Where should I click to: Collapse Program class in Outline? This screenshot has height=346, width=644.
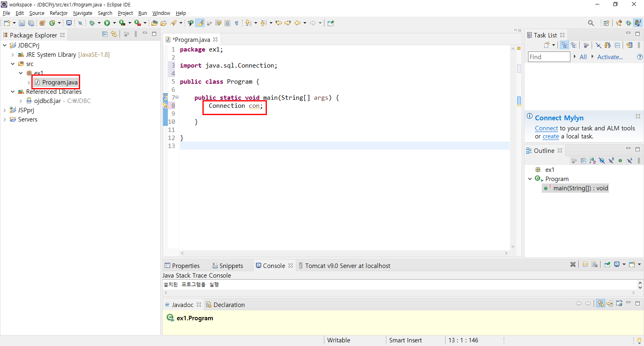(x=530, y=179)
